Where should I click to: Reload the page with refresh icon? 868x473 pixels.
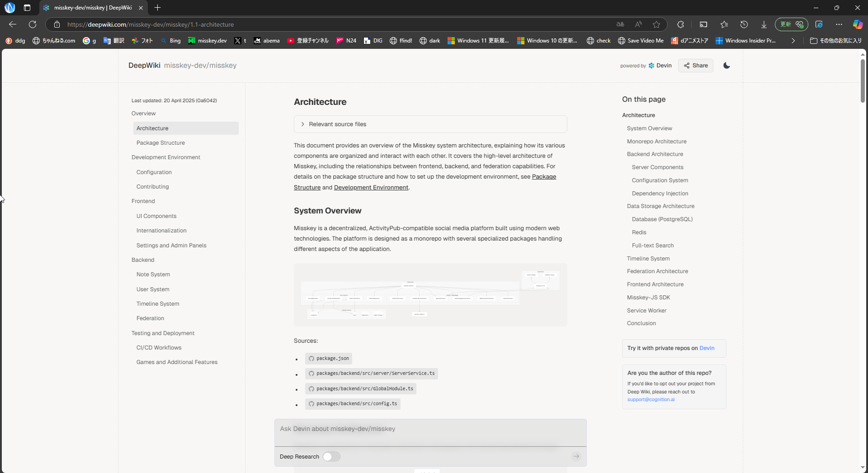[x=33, y=24]
